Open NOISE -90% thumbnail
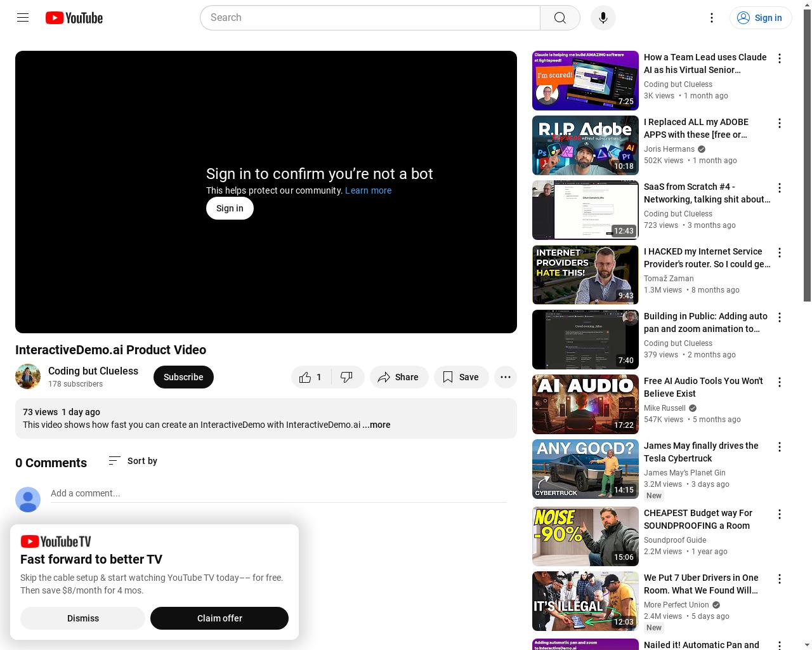The height and width of the screenshot is (650, 812). tap(586, 536)
